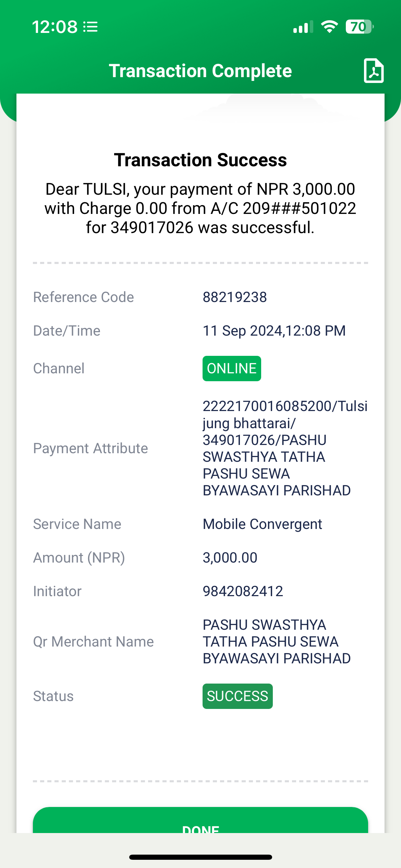Tap the Wi-Fi status icon
Screen dimensions: 401x868
click(329, 27)
